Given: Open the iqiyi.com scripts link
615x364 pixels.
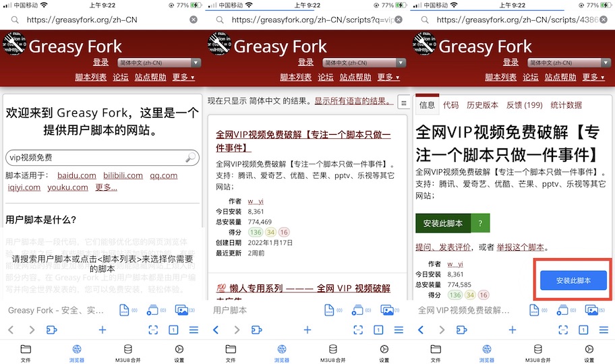Looking at the screenshot, I should pos(24,187).
